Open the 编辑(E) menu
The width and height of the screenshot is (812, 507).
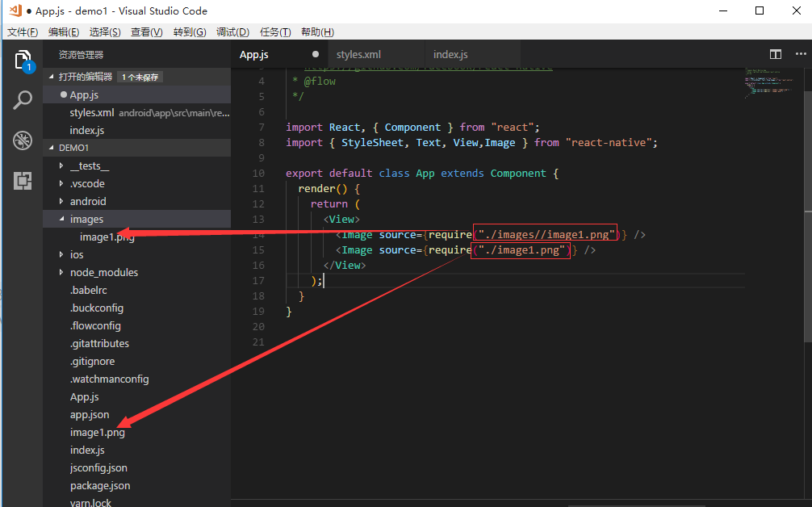(x=64, y=32)
